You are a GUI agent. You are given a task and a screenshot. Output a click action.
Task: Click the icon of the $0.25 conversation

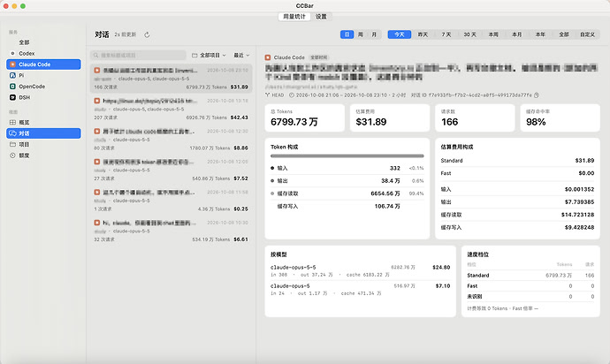pyautogui.click(x=97, y=192)
